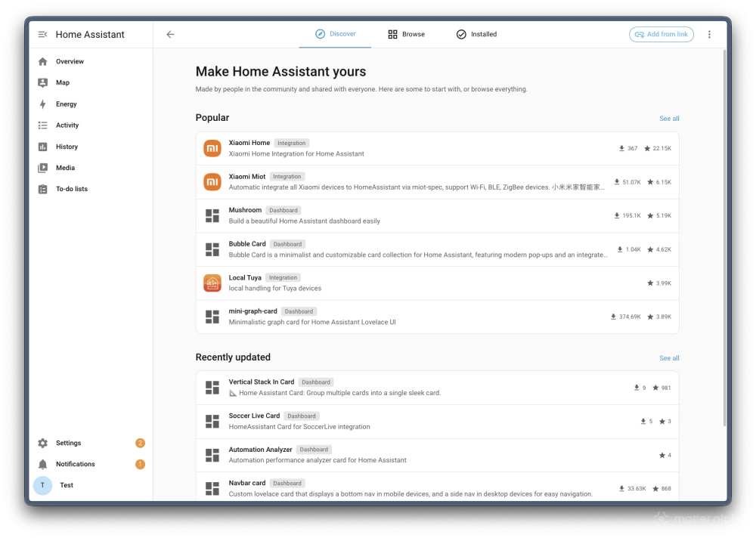Viewport: 756px width, 538px height.
Task: Switch to the Browse tab
Action: (407, 34)
